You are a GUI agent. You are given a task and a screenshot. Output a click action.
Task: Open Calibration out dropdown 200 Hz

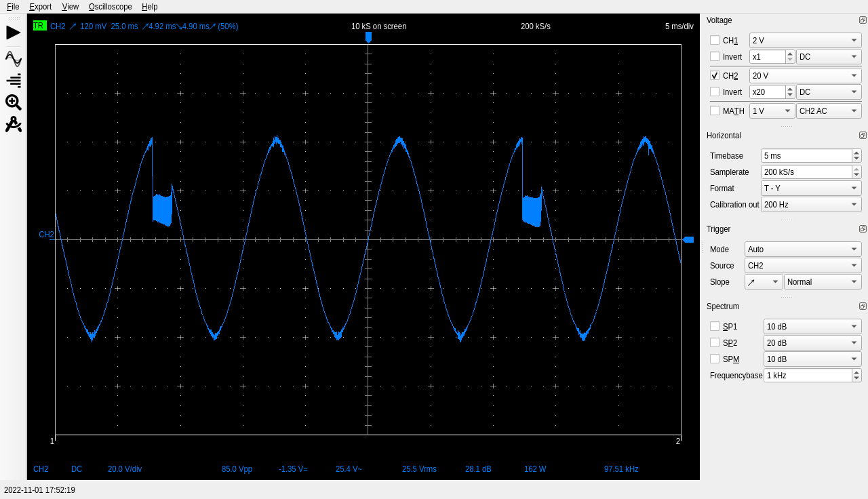pyautogui.click(x=811, y=205)
